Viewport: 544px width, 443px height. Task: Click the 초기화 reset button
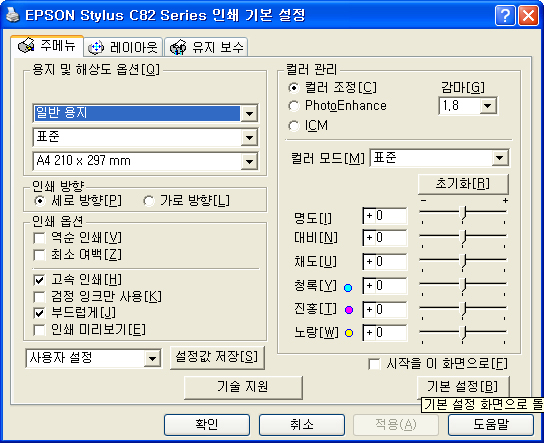pos(463,184)
